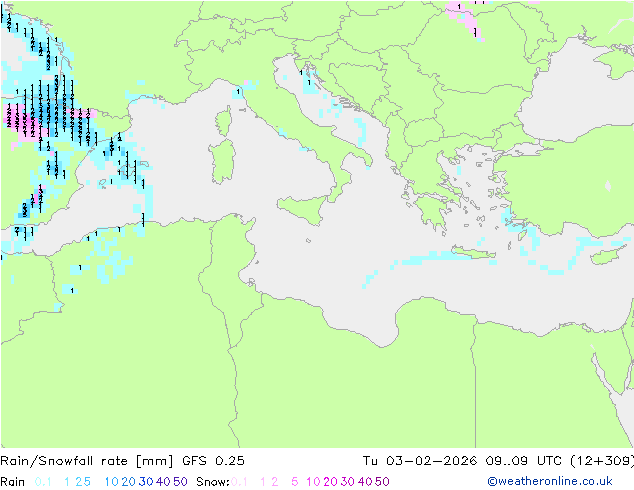Pick the Rain legend 30 color value
The width and height of the screenshot is (634, 490).
tap(146, 482)
